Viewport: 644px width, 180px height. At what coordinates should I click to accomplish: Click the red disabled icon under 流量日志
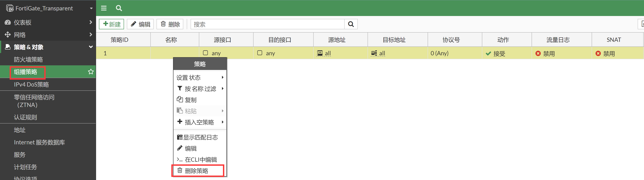[538, 53]
